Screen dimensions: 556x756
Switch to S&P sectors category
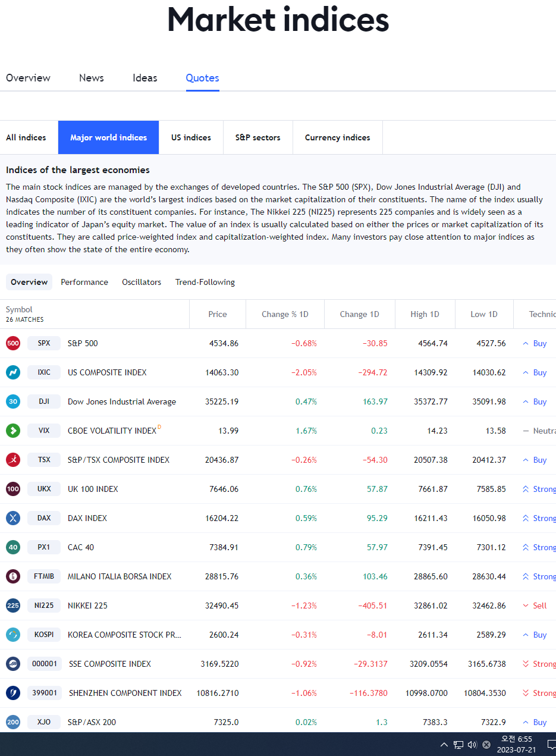258,137
